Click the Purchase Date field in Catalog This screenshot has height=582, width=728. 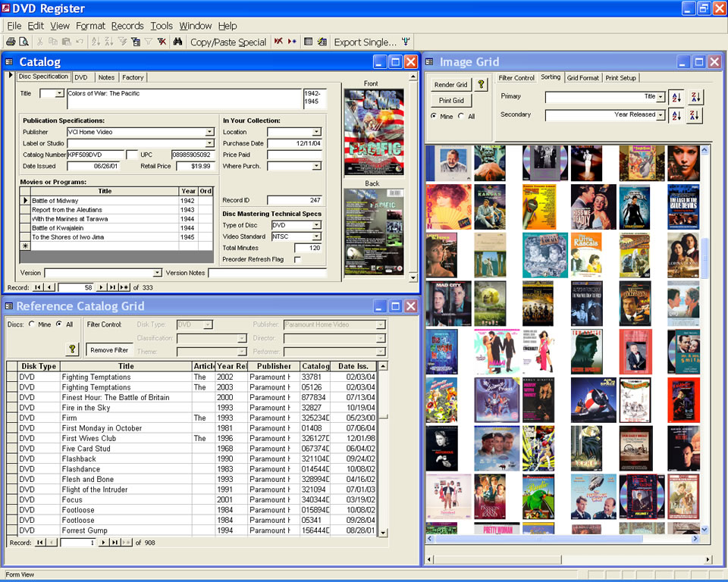tap(294, 143)
